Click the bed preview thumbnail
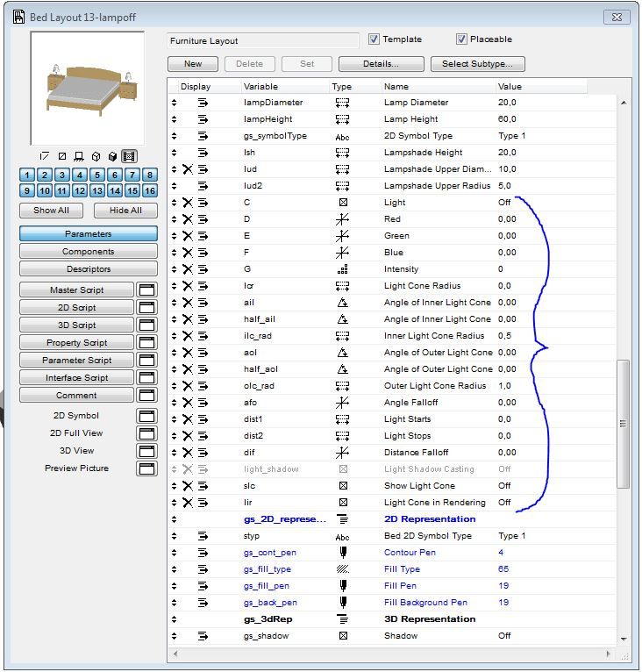The width and height of the screenshot is (642, 672). [88, 89]
